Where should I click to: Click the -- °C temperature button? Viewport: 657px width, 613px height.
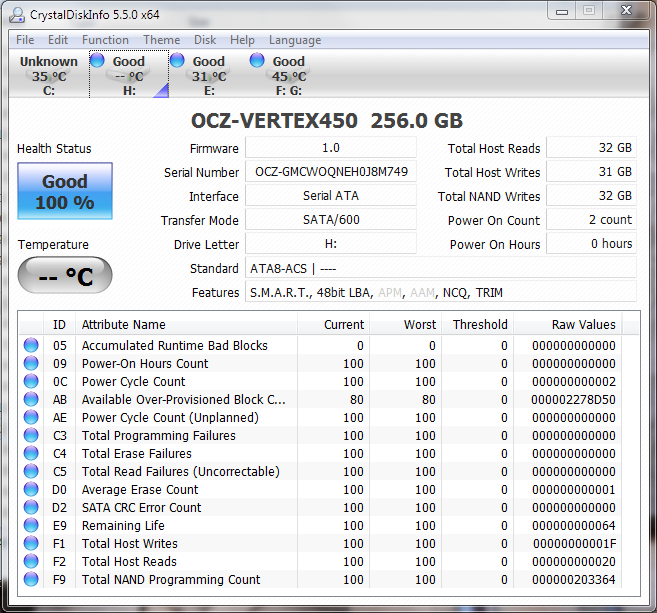pos(65,275)
